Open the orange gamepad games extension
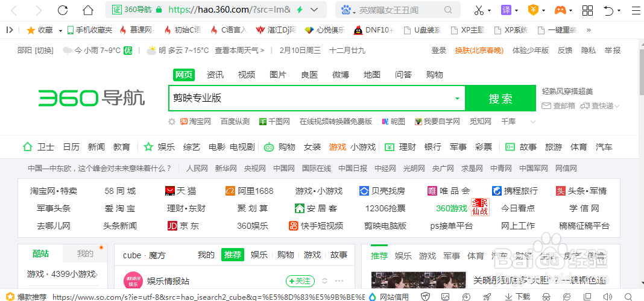The height and width of the screenshot is (301, 644). click(x=560, y=10)
